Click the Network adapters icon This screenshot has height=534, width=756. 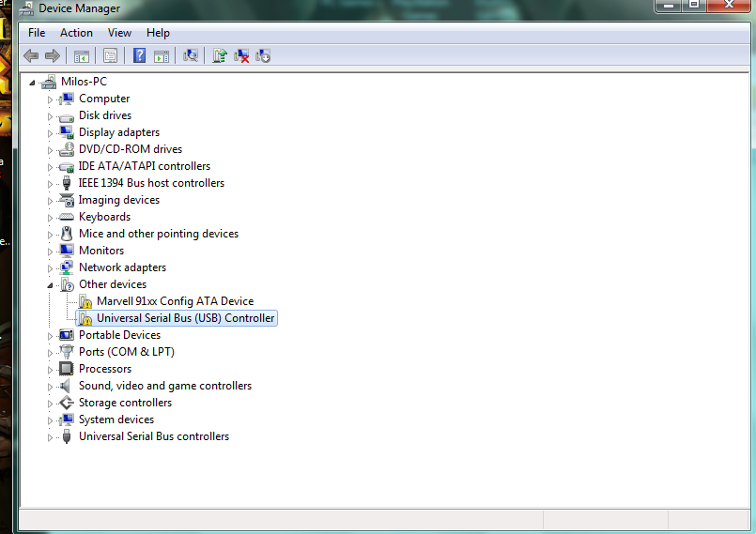tap(66, 267)
